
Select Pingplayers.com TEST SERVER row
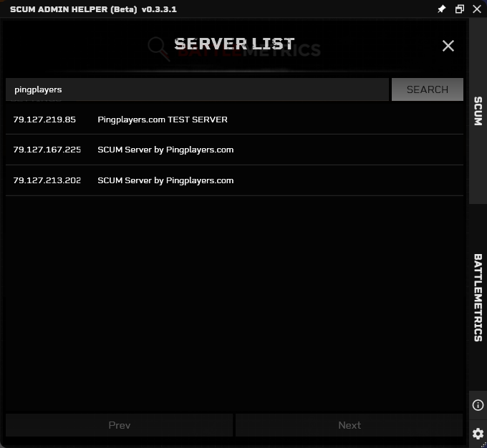tap(234, 120)
